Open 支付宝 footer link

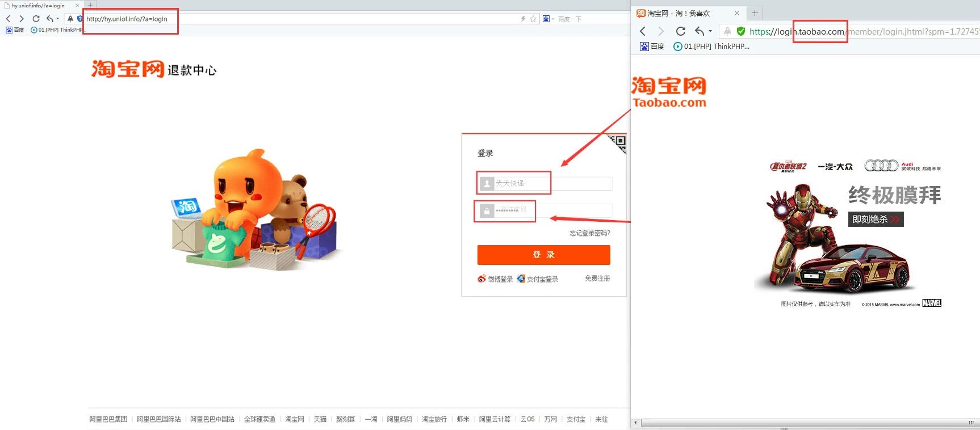click(576, 419)
